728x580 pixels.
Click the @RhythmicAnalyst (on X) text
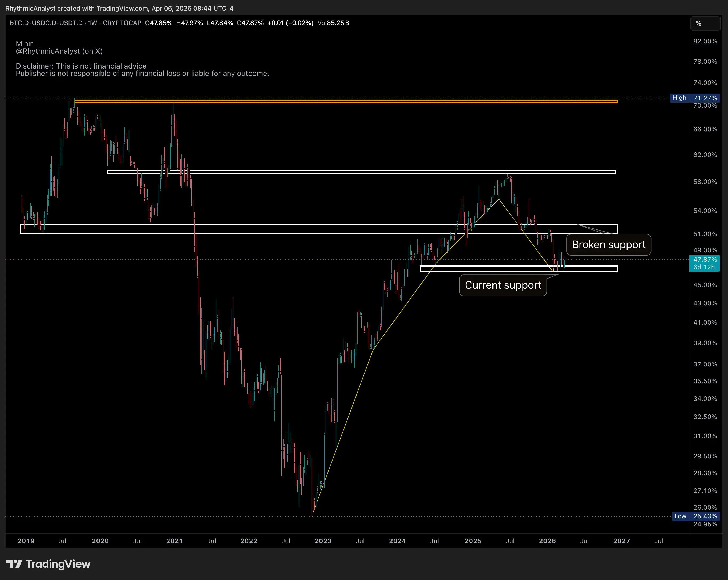(59, 51)
